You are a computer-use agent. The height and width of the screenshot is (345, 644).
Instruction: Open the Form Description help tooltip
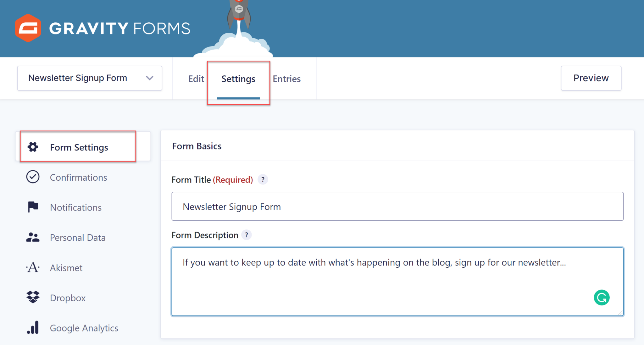(x=247, y=235)
